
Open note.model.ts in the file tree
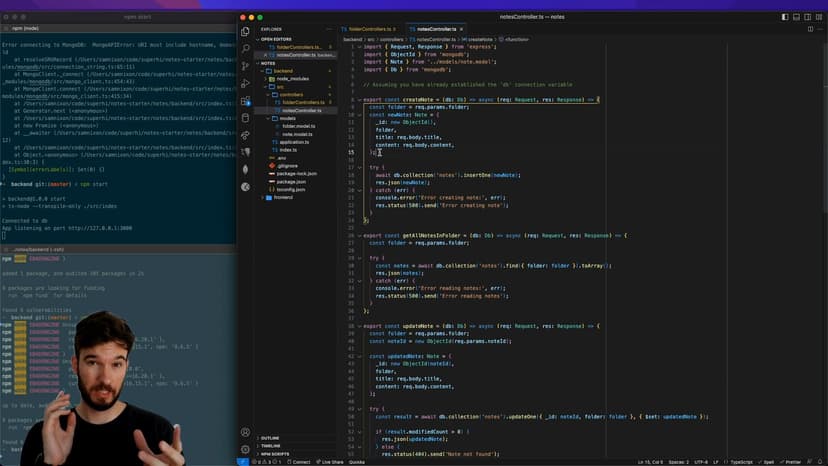click(x=299, y=134)
